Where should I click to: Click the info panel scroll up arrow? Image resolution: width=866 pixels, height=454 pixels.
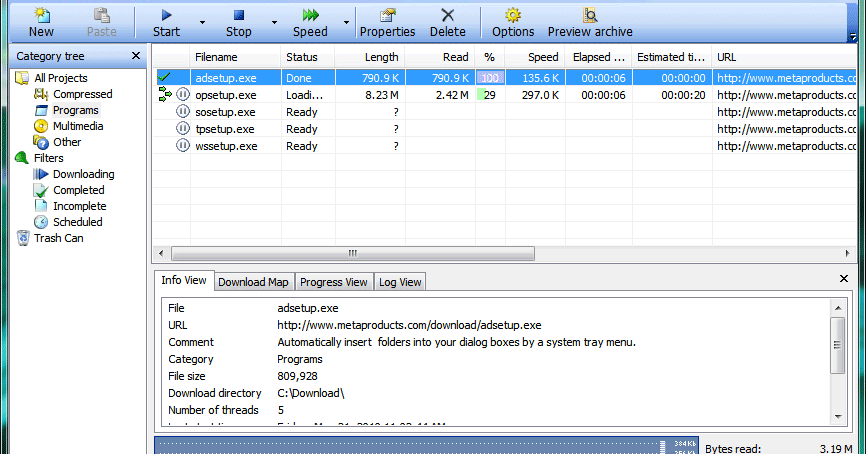pos(838,308)
